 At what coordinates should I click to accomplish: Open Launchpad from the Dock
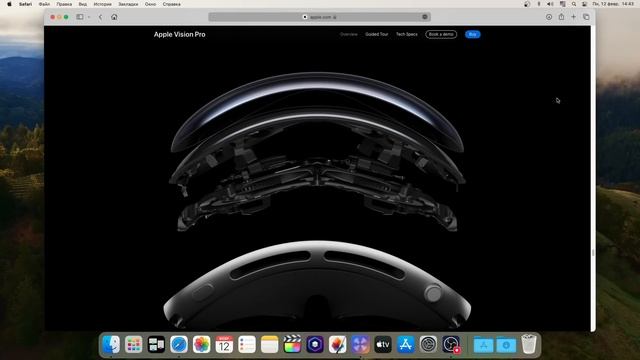point(133,344)
